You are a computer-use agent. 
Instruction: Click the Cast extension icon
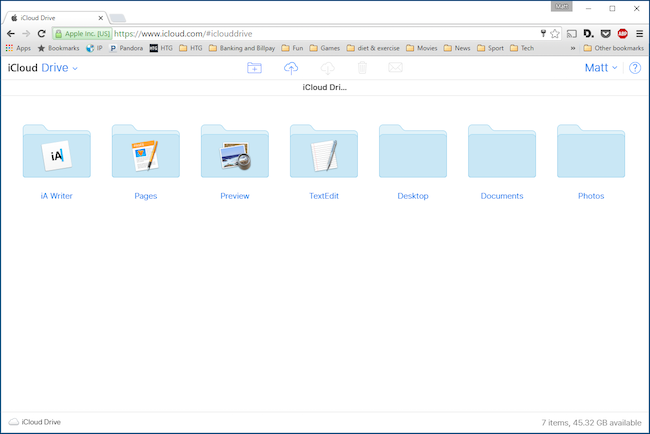point(572,34)
